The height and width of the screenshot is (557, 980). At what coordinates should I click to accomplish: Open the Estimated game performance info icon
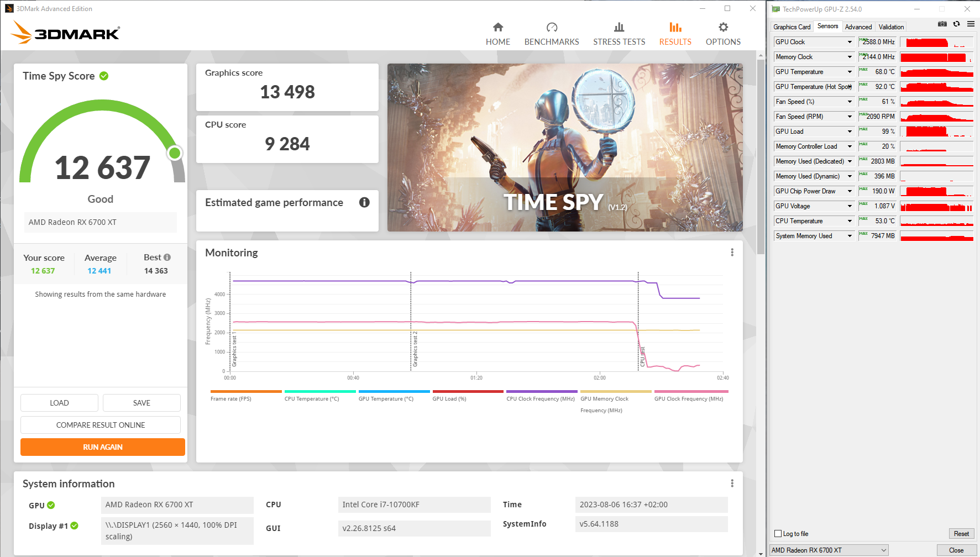364,202
